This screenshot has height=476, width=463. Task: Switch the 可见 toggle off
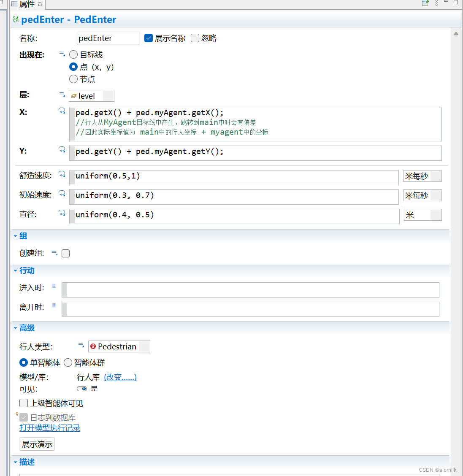click(82, 388)
